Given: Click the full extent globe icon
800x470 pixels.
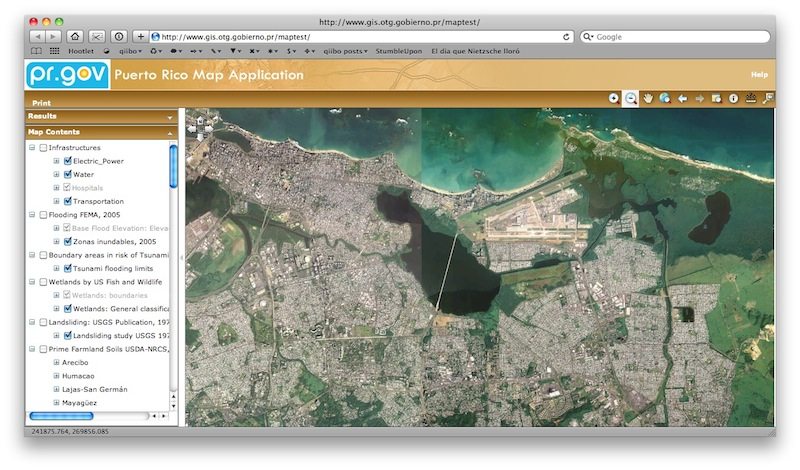Looking at the screenshot, I should [664, 98].
